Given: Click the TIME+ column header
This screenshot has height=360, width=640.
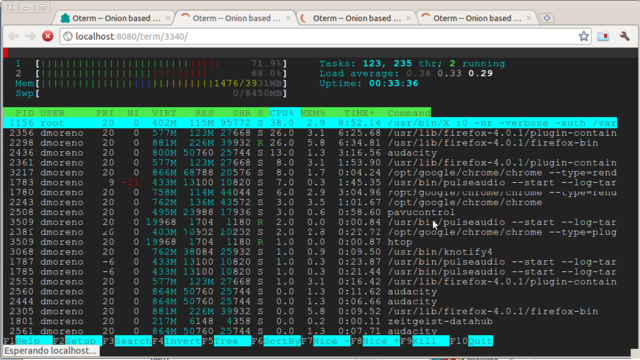Looking at the screenshot, I should click(x=359, y=113).
